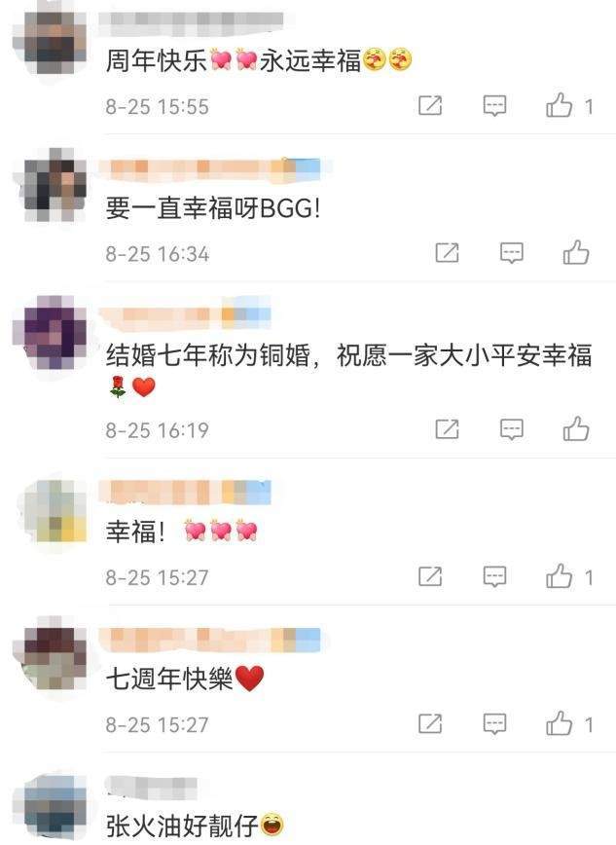Repost the 要一直幸福呀BGG comment
The height and width of the screenshot is (845, 616).
click(447, 252)
